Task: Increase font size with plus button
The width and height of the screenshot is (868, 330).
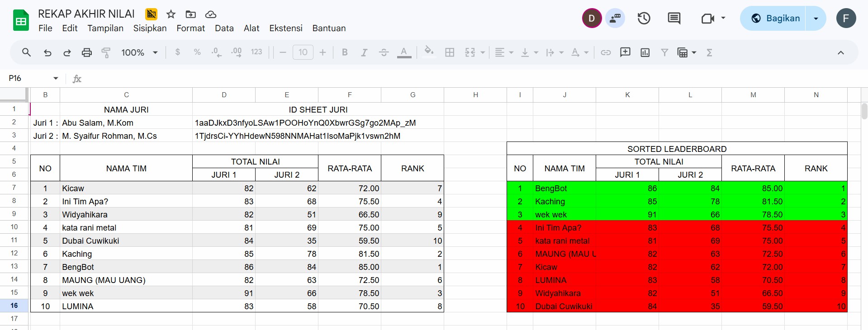Action: pos(323,52)
